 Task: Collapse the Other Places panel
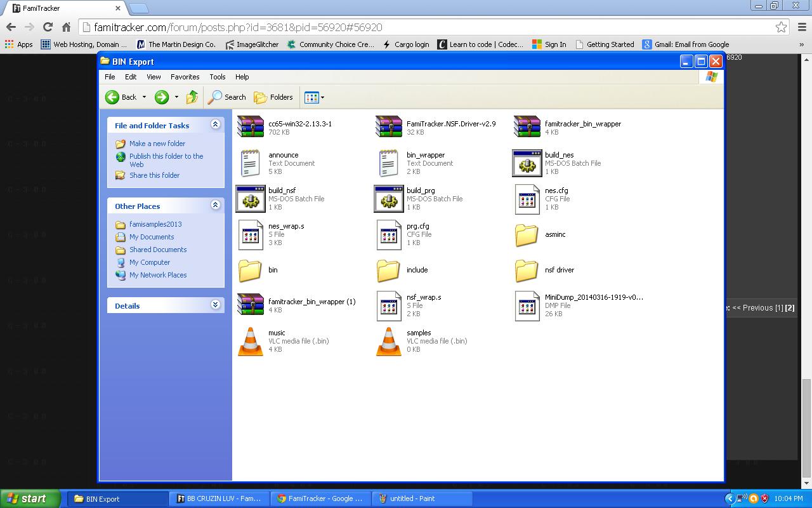(215, 205)
